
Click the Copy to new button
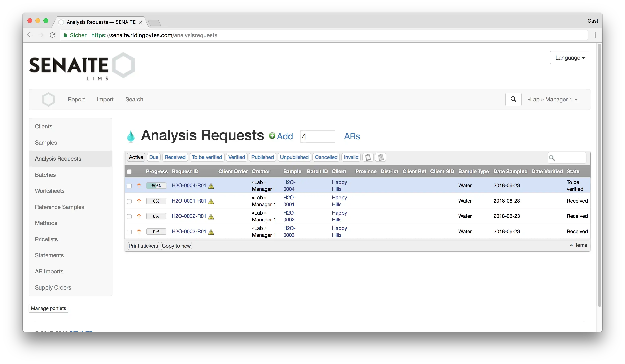click(176, 246)
